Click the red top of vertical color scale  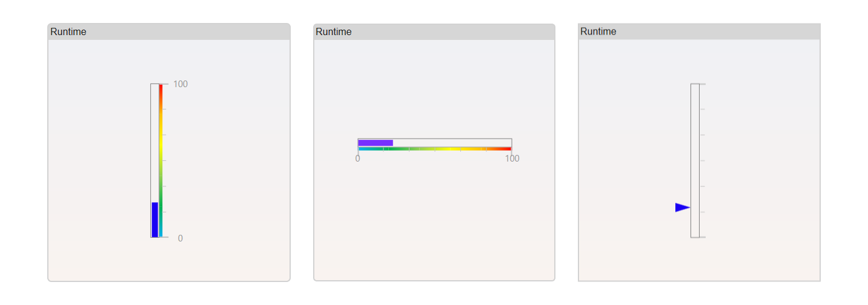click(x=161, y=90)
